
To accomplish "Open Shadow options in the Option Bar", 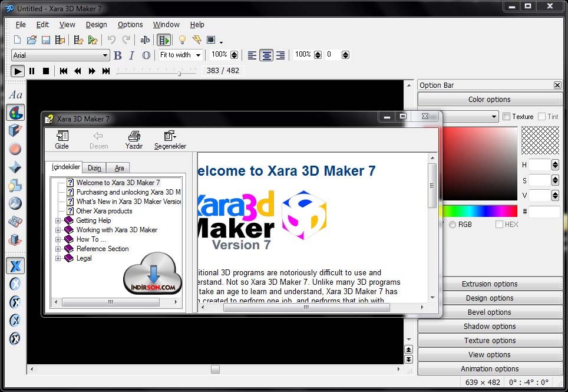I will coord(490,327).
